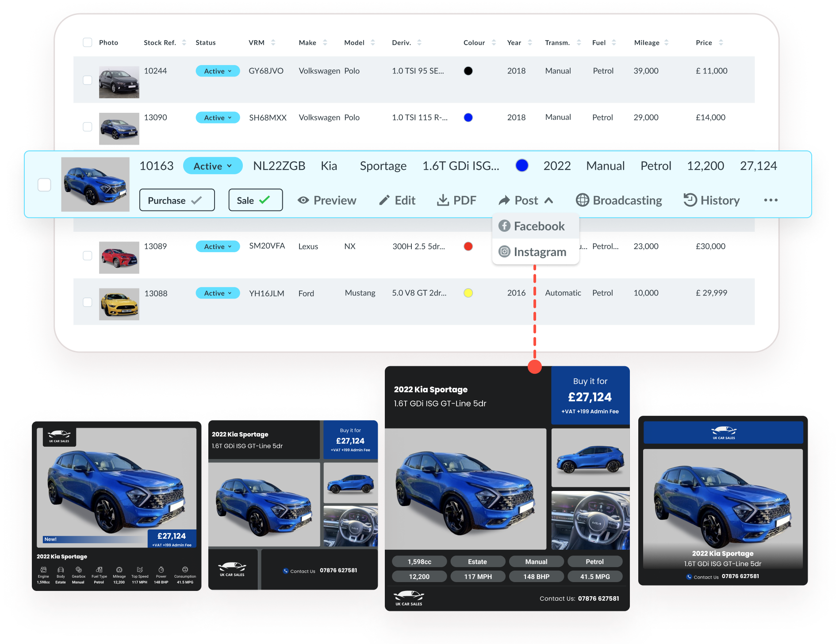Open Active status dropdown for stock 10244
Screen dimensions: 836x644
tap(218, 71)
